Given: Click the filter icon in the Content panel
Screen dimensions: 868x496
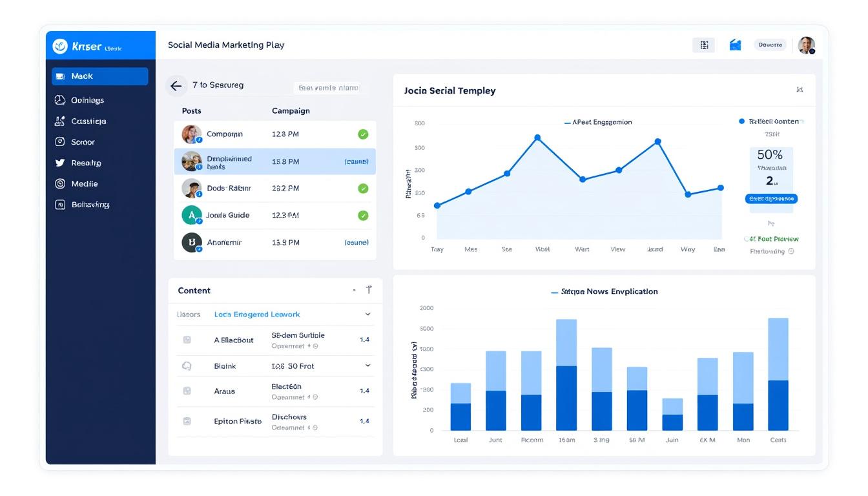Looking at the screenshot, I should pos(369,290).
